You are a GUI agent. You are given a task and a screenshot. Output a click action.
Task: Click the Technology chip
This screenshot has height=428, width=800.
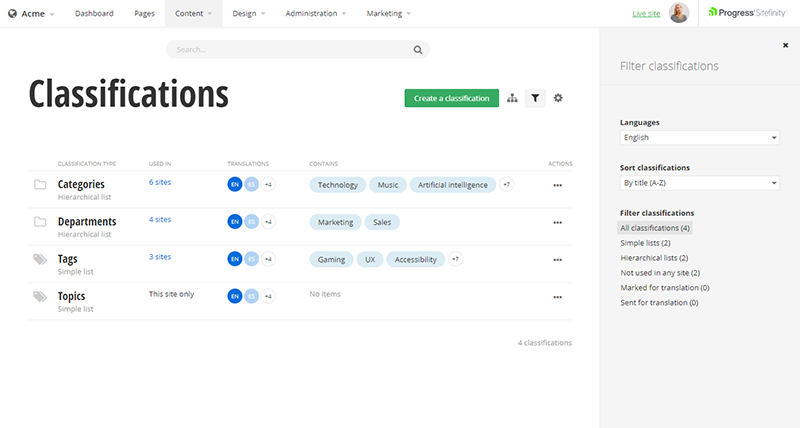[x=338, y=185]
